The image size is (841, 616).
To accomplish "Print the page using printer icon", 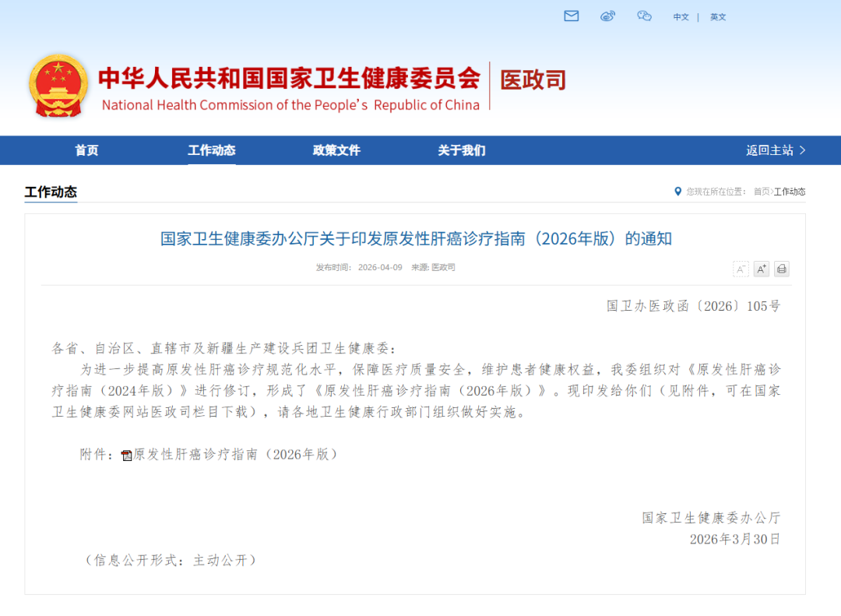I will (x=782, y=269).
